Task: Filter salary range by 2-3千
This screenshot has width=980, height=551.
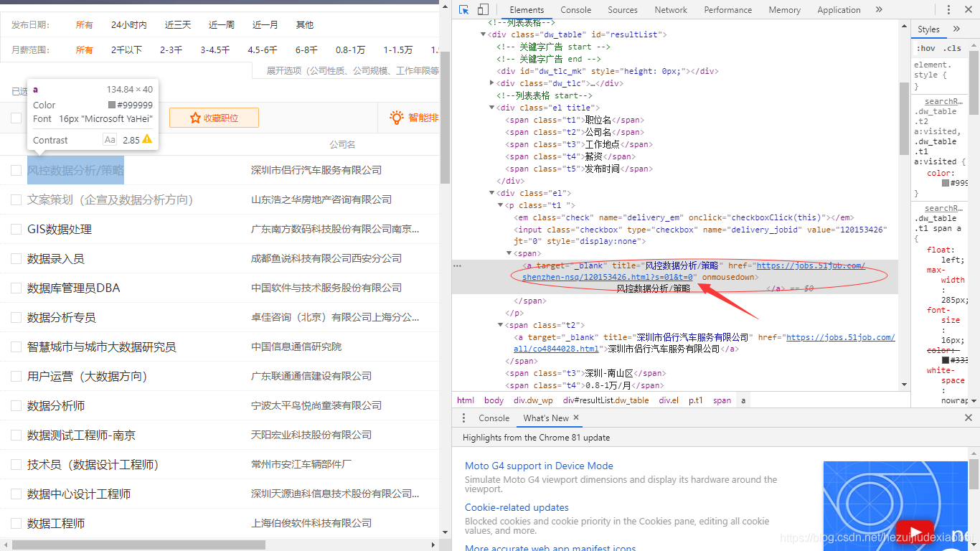Action: (x=171, y=50)
